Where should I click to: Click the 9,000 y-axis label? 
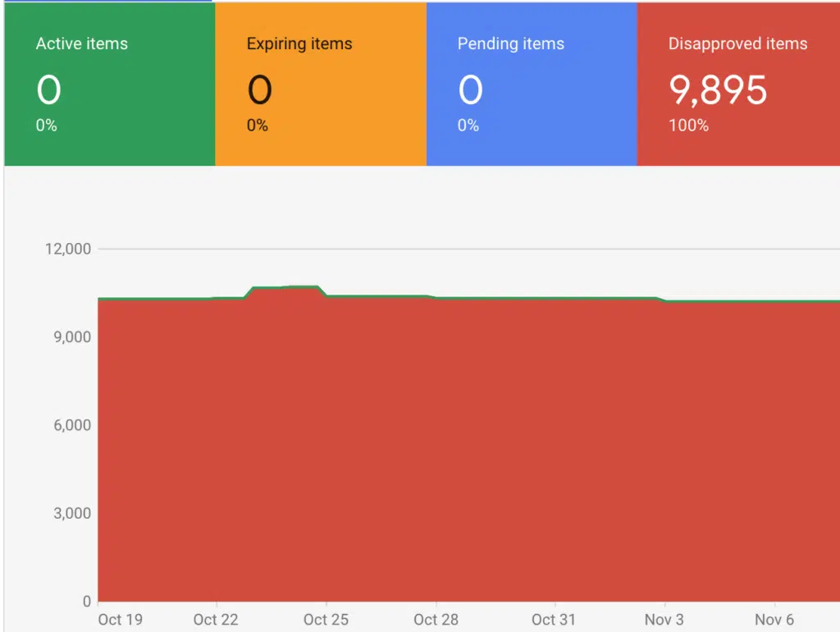[72, 337]
